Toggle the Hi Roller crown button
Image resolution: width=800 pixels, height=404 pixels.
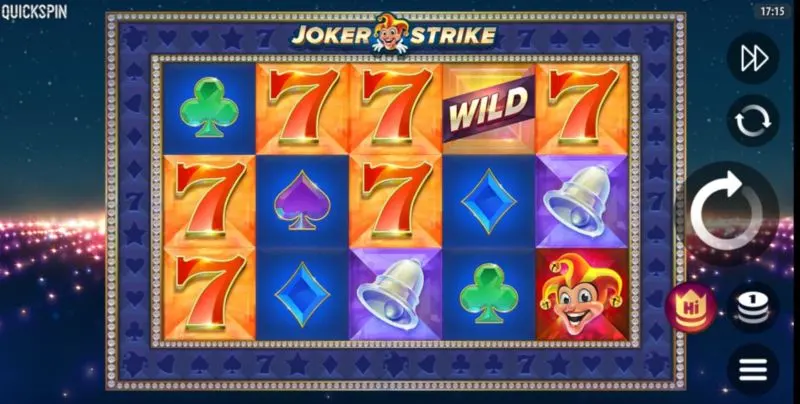click(690, 307)
